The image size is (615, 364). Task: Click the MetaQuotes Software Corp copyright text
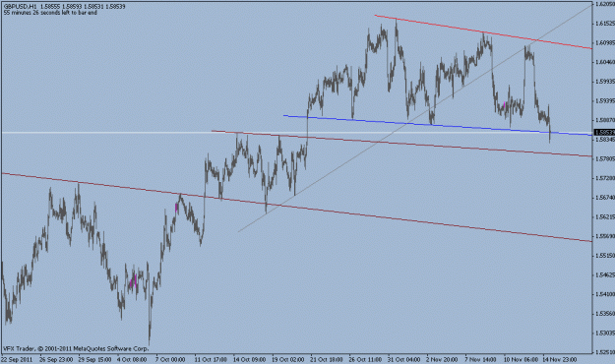76,348
